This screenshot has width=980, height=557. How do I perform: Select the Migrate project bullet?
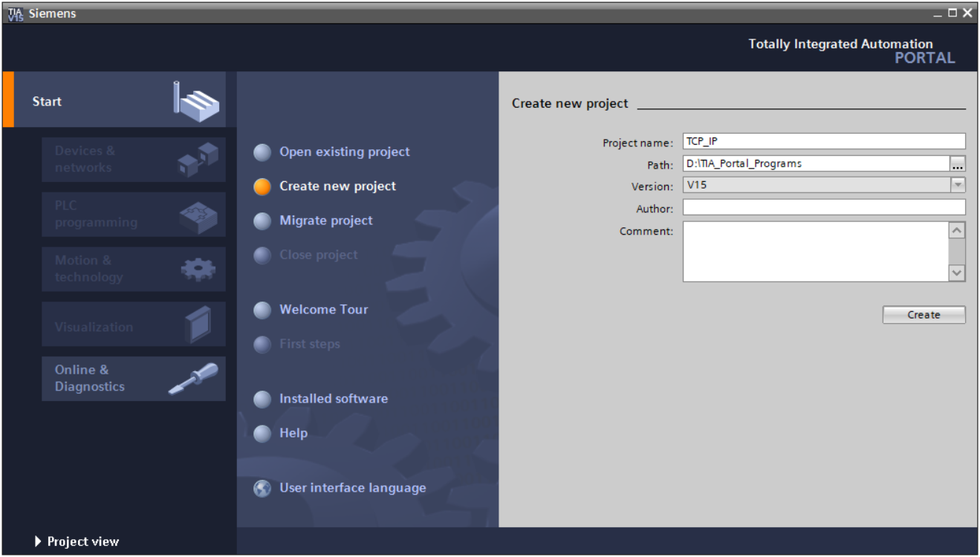[262, 221]
